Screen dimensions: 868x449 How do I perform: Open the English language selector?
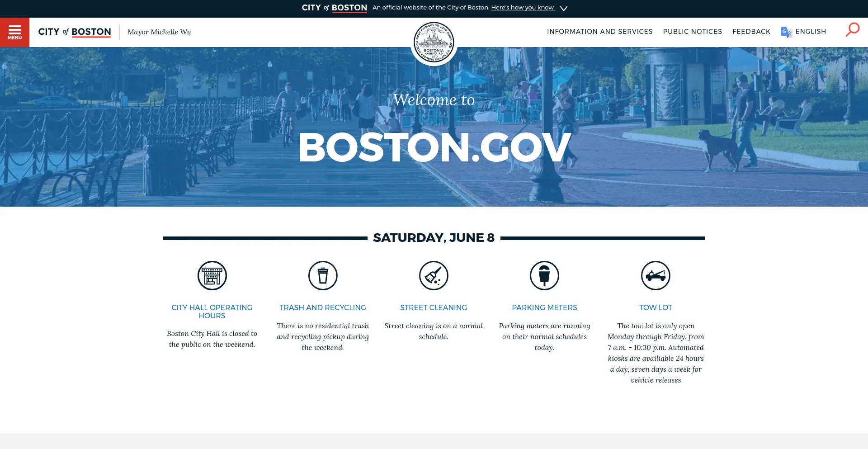coord(811,32)
